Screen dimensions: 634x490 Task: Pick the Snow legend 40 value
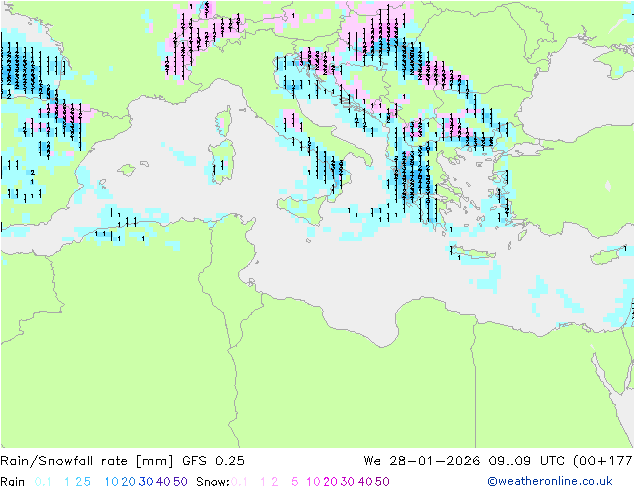[x=365, y=482]
